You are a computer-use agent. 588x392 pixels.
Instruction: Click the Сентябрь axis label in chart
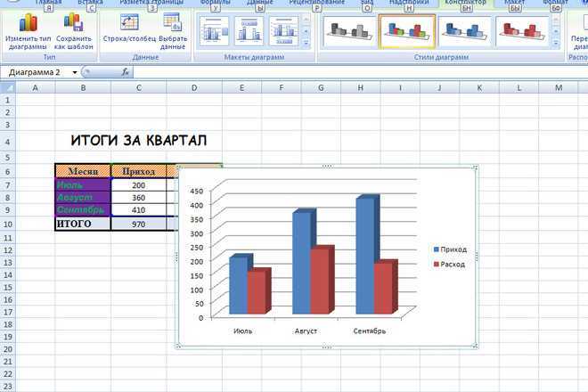coord(370,331)
